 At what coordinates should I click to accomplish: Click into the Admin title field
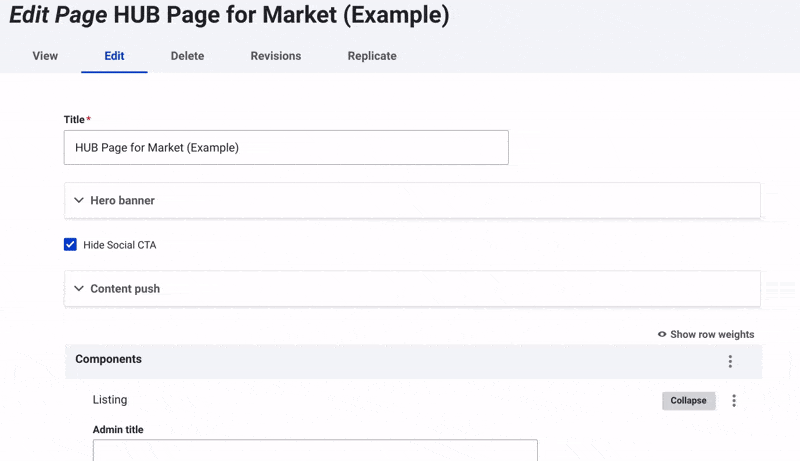click(x=315, y=450)
